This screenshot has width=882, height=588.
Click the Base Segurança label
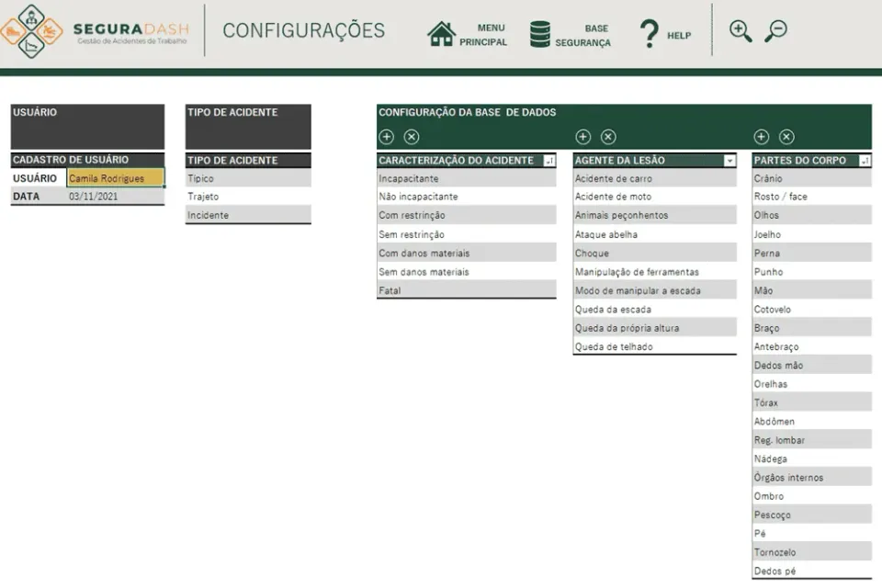point(582,36)
